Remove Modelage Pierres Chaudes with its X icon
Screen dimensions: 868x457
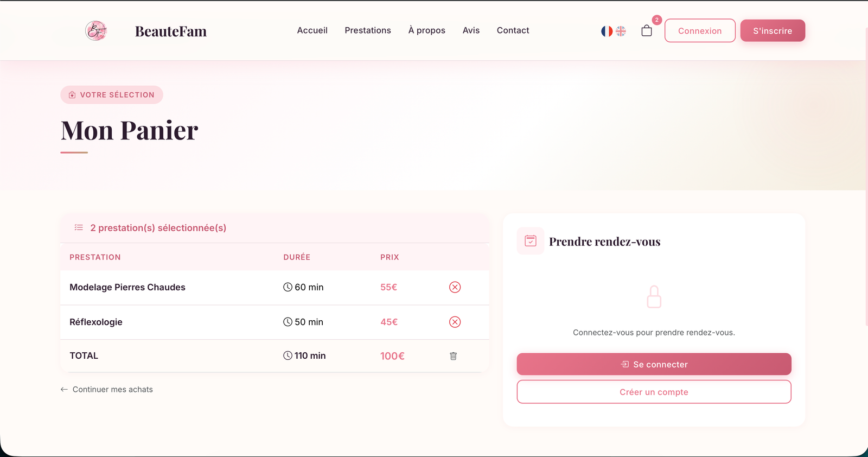[x=455, y=287]
